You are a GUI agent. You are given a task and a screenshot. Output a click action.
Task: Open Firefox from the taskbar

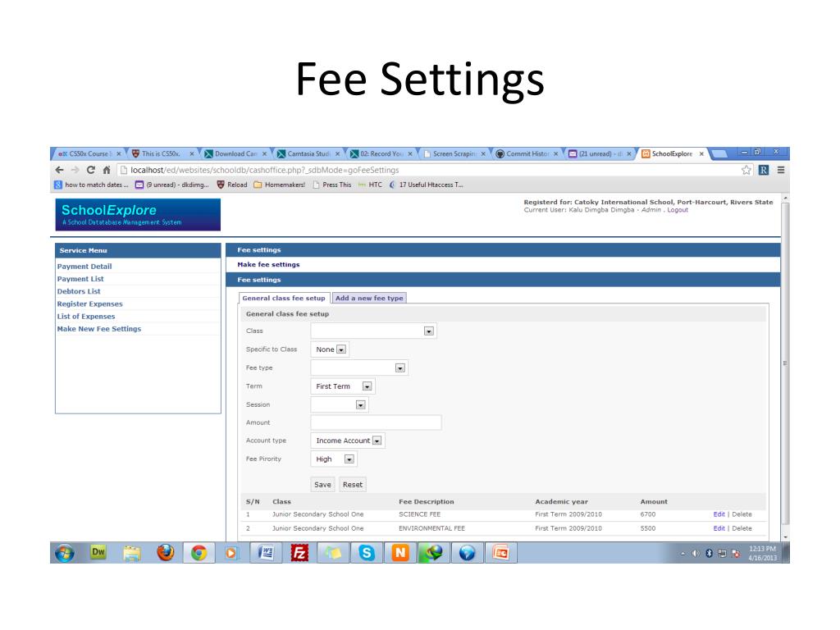(166, 552)
